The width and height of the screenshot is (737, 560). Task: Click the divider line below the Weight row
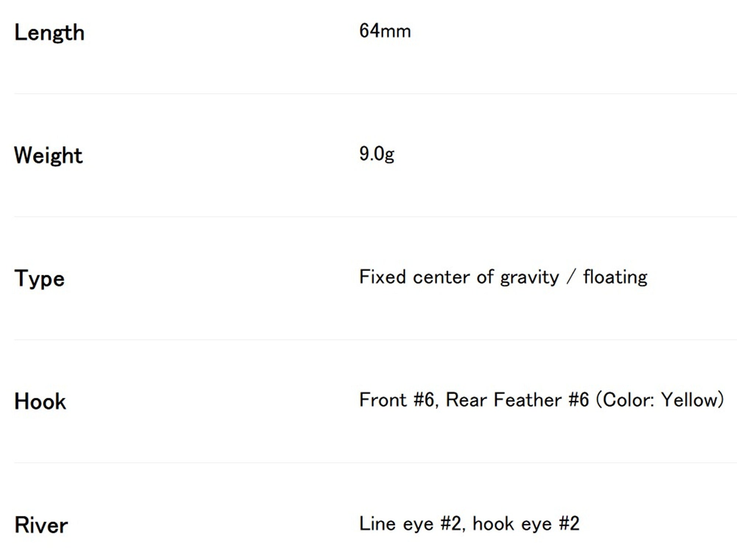376,216
